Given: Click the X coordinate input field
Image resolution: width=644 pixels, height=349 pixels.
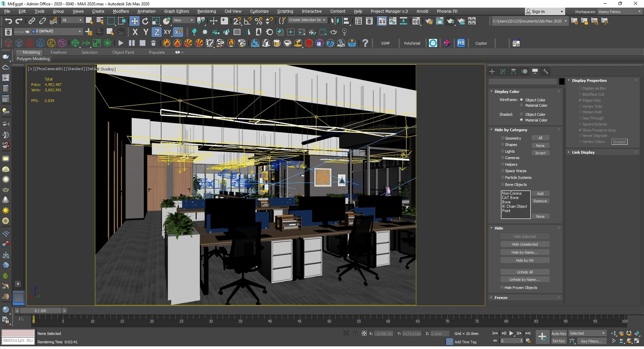Looking at the screenshot, I should pos(383,333).
